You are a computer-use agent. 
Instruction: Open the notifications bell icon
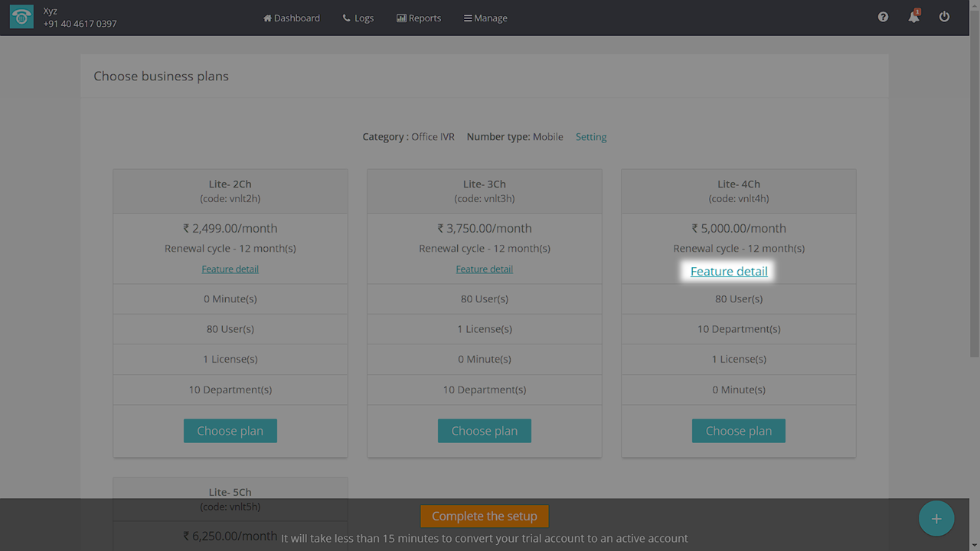click(913, 17)
